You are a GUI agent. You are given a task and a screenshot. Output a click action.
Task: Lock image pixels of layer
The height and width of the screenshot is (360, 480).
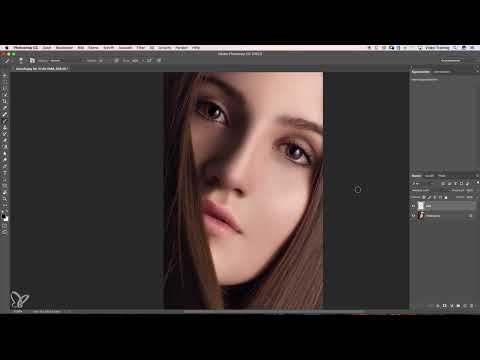tap(429, 197)
